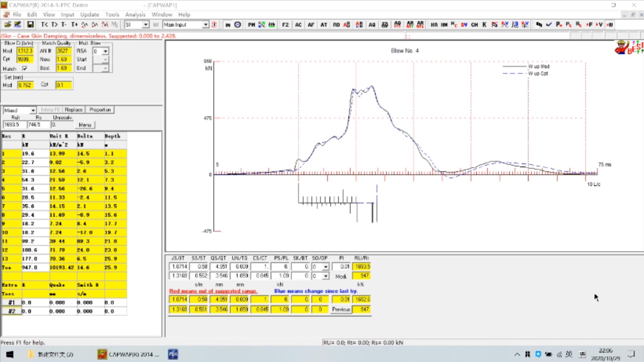Screen dimensions: 644x362
Task: Click the RD icon in the toolbar
Action: (336, 24)
